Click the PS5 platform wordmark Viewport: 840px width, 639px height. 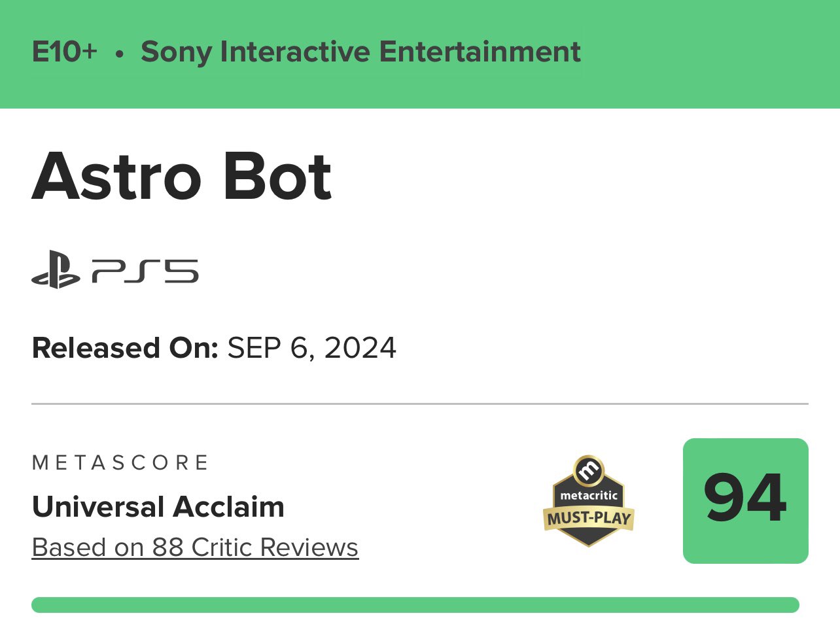[x=145, y=271]
